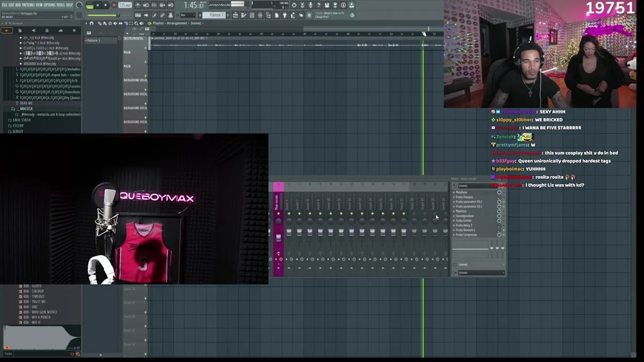The image size is (644, 362).
Task: Click the render to audio file icon
Action: tap(335, 5)
